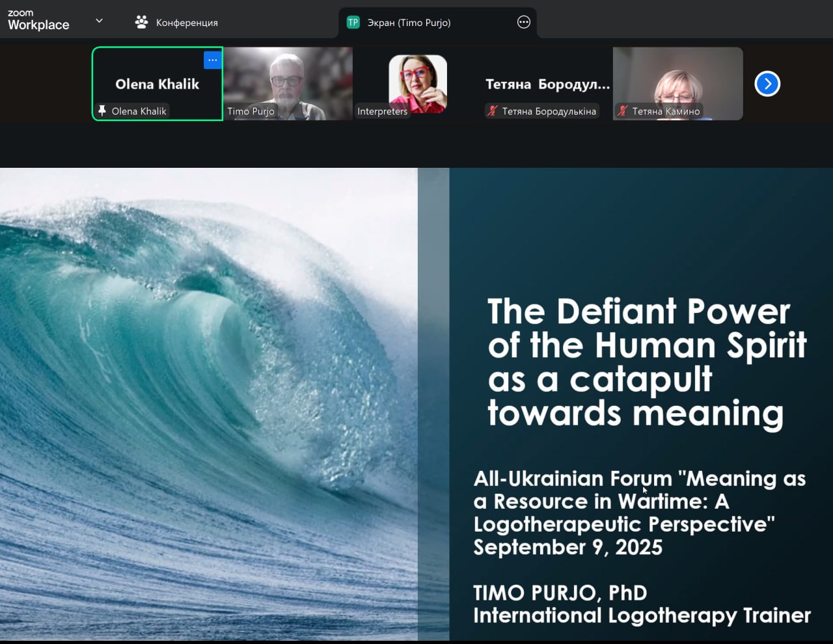Click the green TP avatar icon

pyautogui.click(x=353, y=23)
